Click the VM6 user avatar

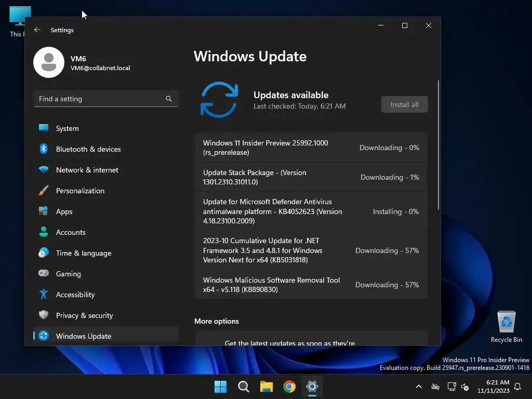click(49, 62)
